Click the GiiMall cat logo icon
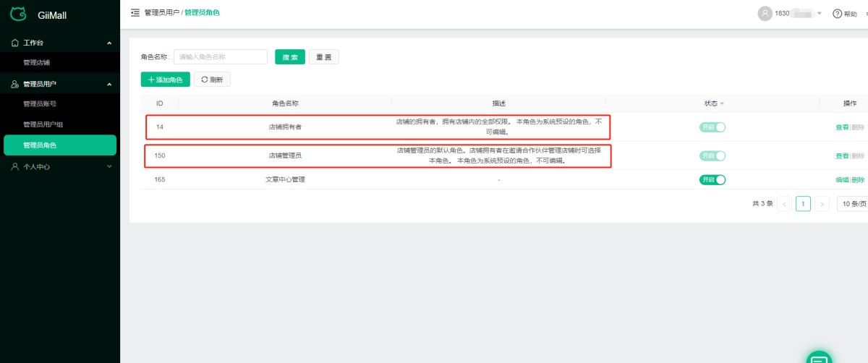Image resolution: width=868 pixels, height=363 pixels. coord(18,14)
